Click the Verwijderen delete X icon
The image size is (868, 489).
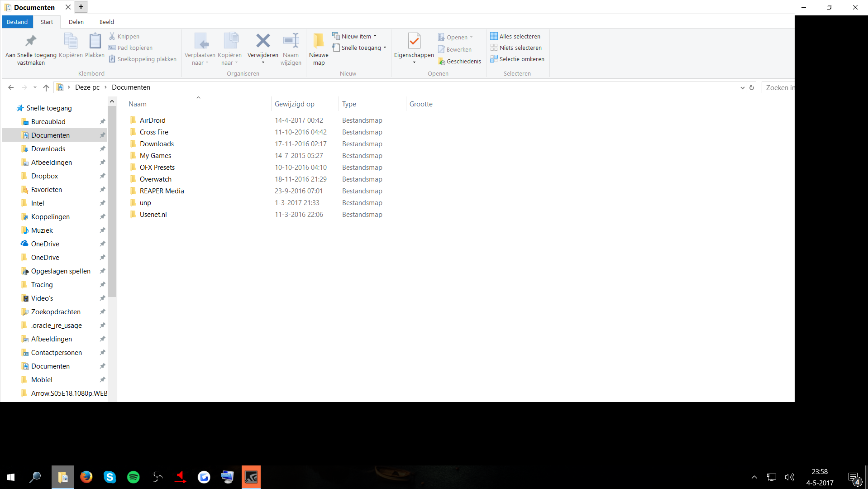263,41
